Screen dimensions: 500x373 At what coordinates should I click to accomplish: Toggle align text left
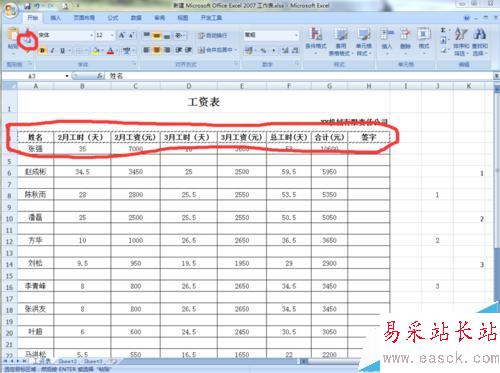pos(147,50)
